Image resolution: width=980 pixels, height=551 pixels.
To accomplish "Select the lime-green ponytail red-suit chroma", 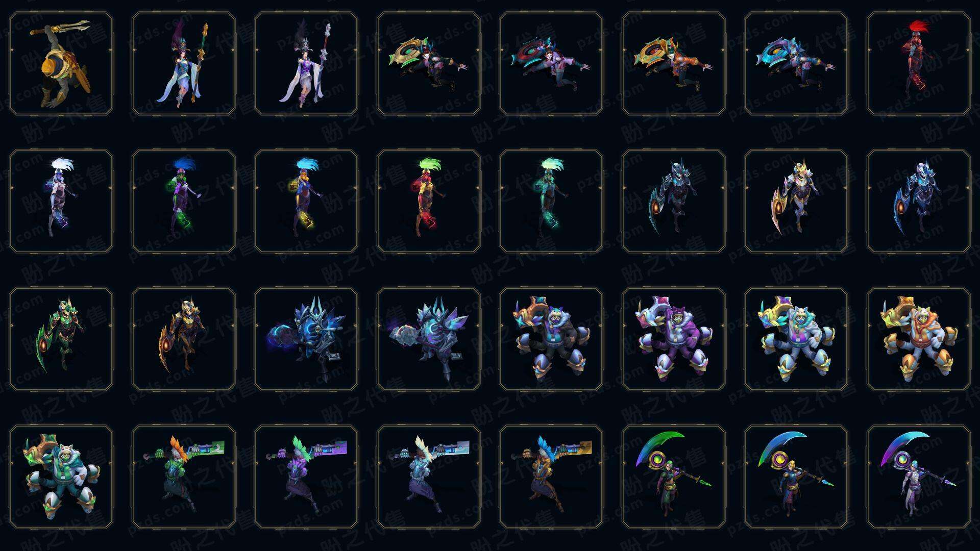I will [429, 201].
